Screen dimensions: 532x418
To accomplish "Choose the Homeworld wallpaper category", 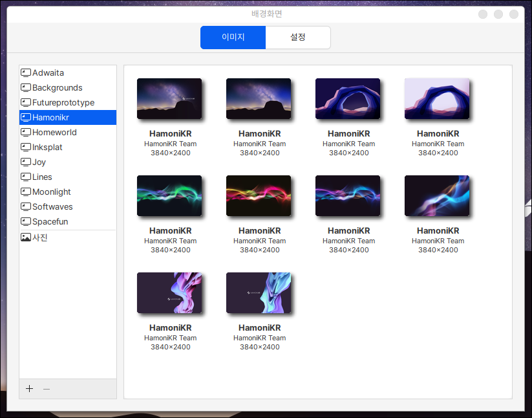I will pyautogui.click(x=54, y=133).
